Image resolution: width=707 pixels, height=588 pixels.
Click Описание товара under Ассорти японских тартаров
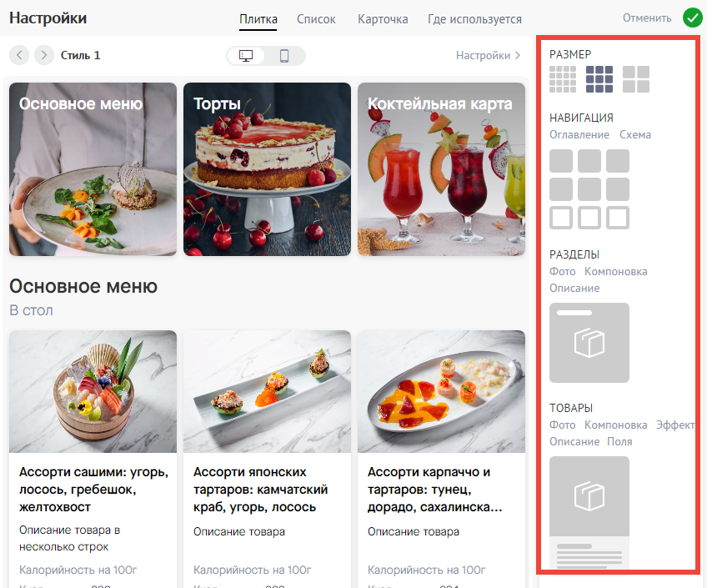pos(239,531)
